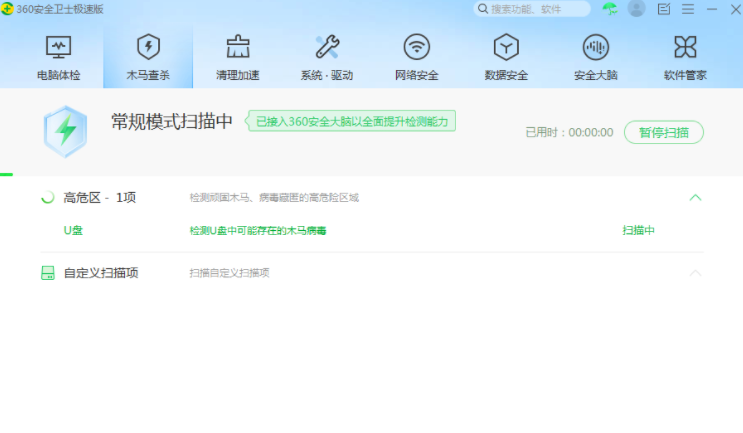Click the lightning shield scan icon
Image resolution: width=743 pixels, height=433 pixels.
tap(65, 131)
